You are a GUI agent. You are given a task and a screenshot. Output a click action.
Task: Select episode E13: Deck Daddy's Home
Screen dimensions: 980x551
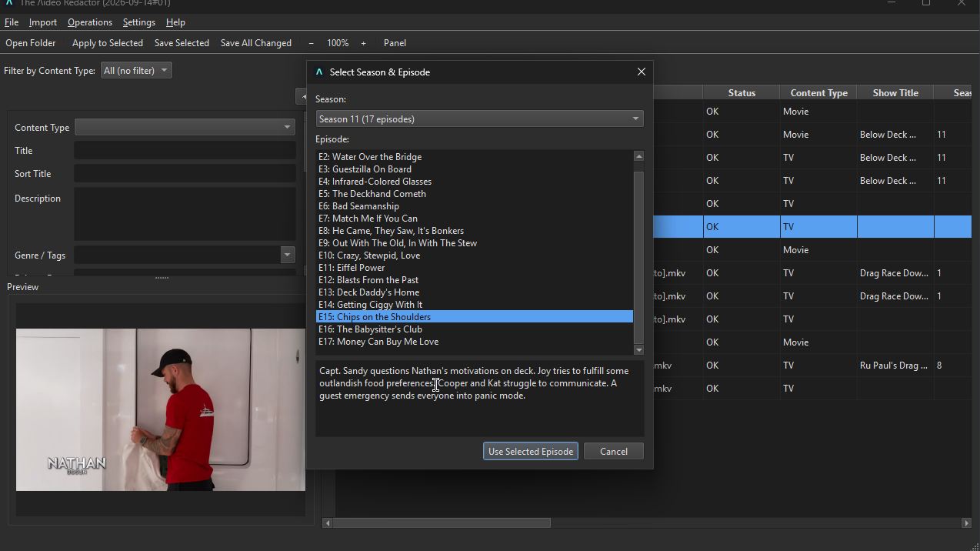pyautogui.click(x=474, y=292)
